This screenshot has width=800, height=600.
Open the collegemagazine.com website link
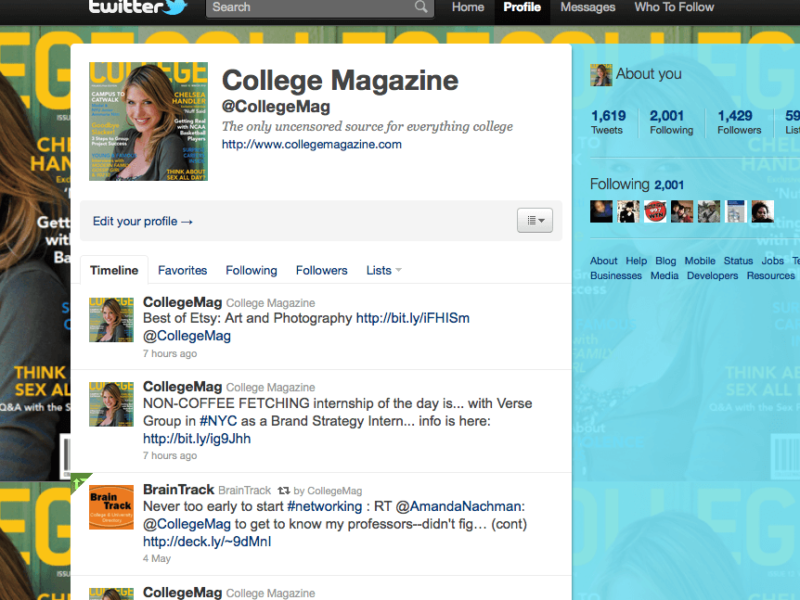pyautogui.click(x=311, y=144)
